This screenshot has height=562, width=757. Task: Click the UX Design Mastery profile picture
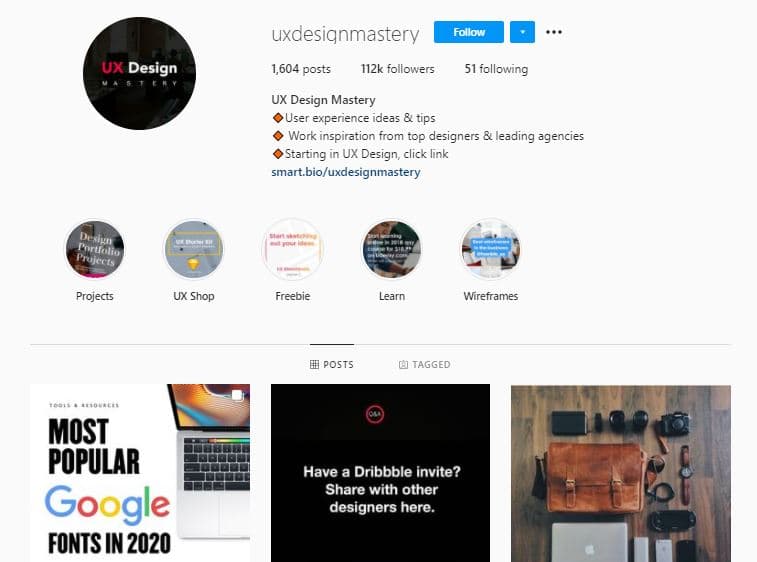click(139, 73)
